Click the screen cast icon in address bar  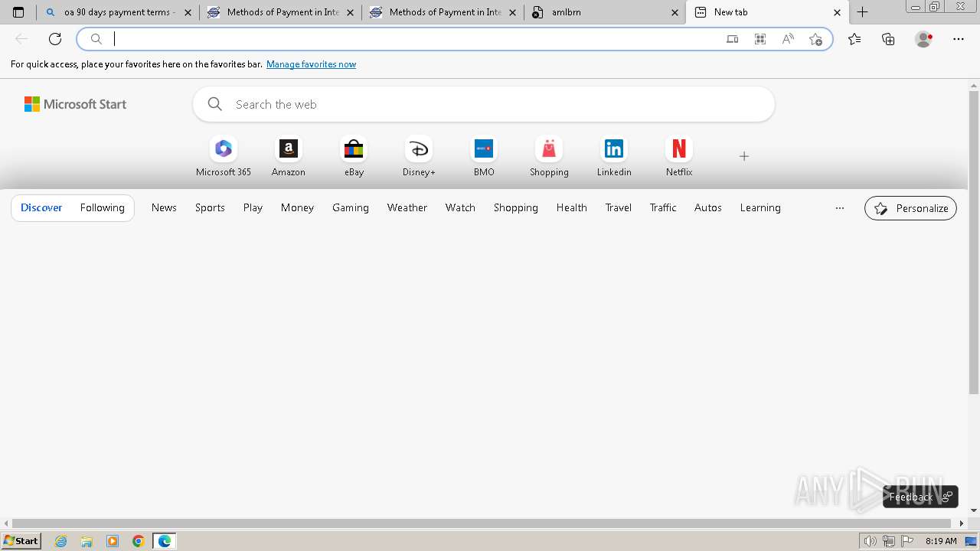coord(733,39)
